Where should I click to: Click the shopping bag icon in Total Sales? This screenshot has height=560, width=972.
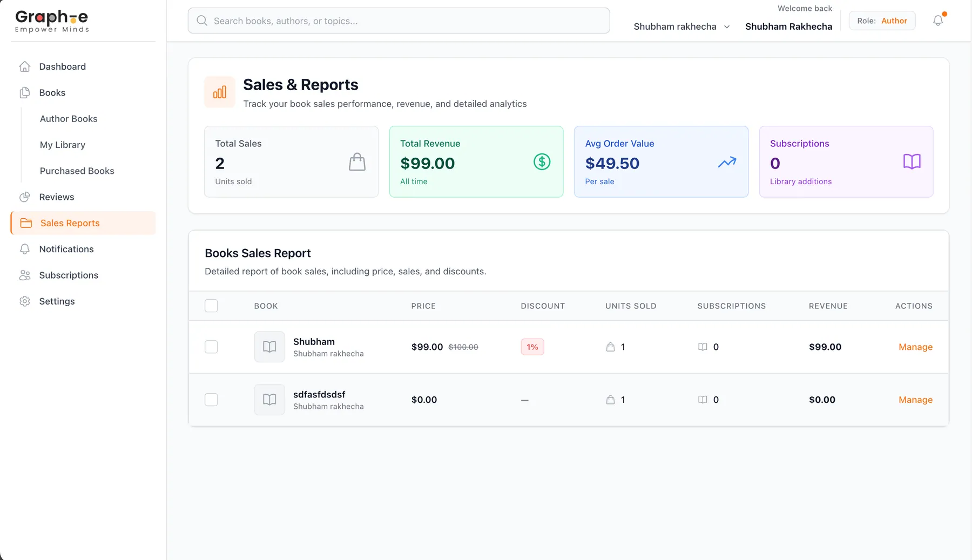coord(357,161)
